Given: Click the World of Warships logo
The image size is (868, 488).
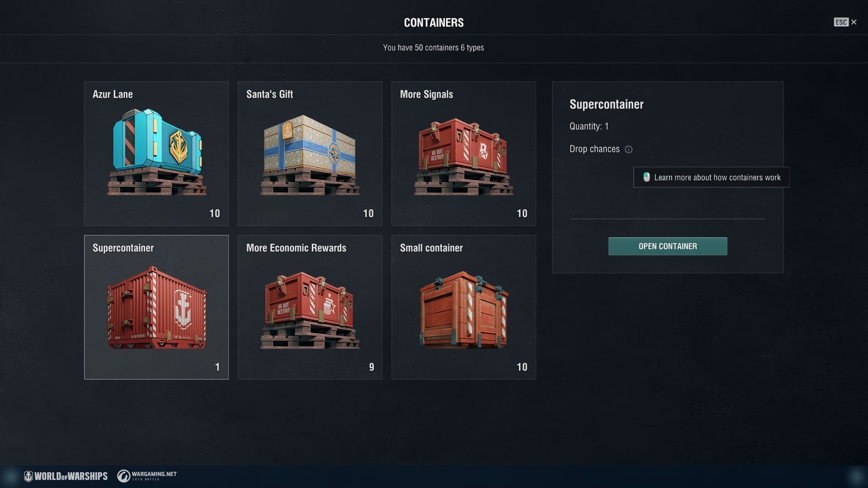Looking at the screenshot, I should pos(66,476).
